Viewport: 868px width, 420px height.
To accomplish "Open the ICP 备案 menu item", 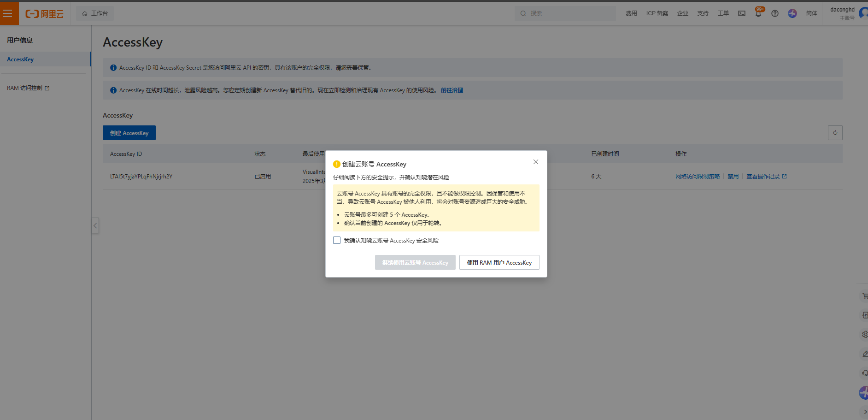I will (657, 13).
